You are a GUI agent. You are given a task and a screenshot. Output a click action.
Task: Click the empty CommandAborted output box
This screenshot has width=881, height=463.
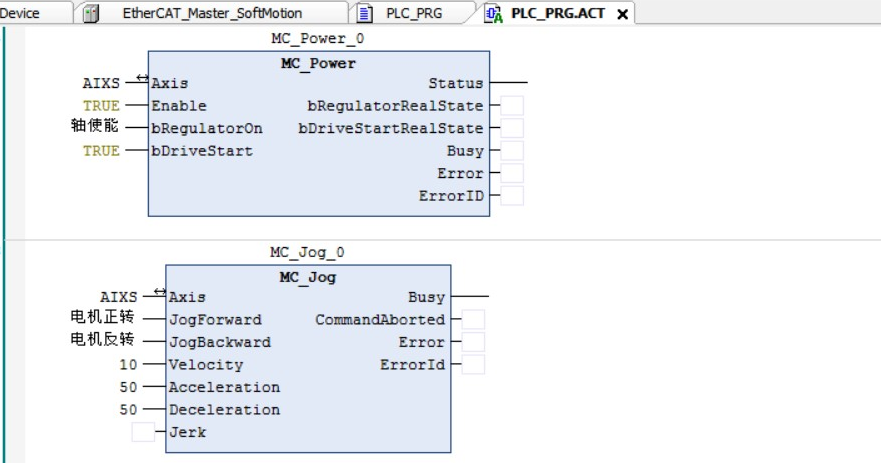click(x=473, y=320)
